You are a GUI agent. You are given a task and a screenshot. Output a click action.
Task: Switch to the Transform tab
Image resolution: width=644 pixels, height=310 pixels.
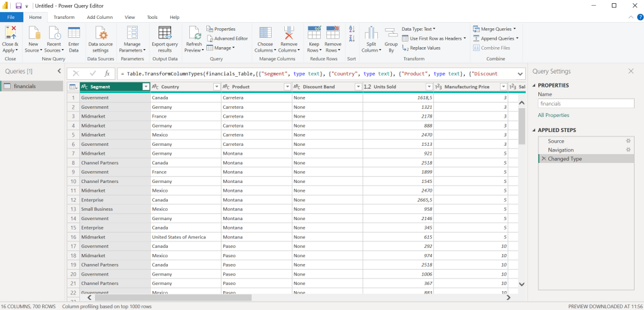pos(64,17)
